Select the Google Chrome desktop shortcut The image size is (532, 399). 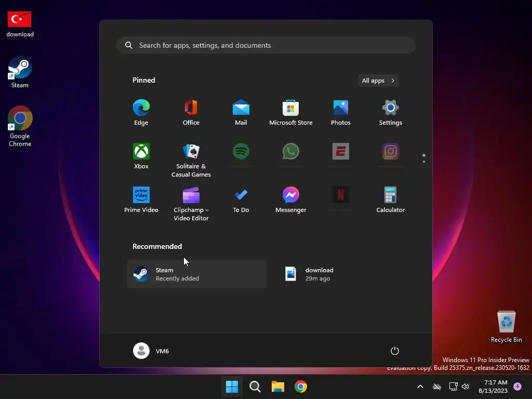pos(20,126)
